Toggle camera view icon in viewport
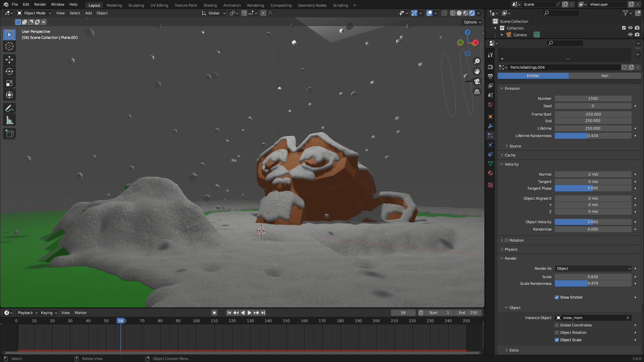The image size is (644, 362). [x=477, y=81]
